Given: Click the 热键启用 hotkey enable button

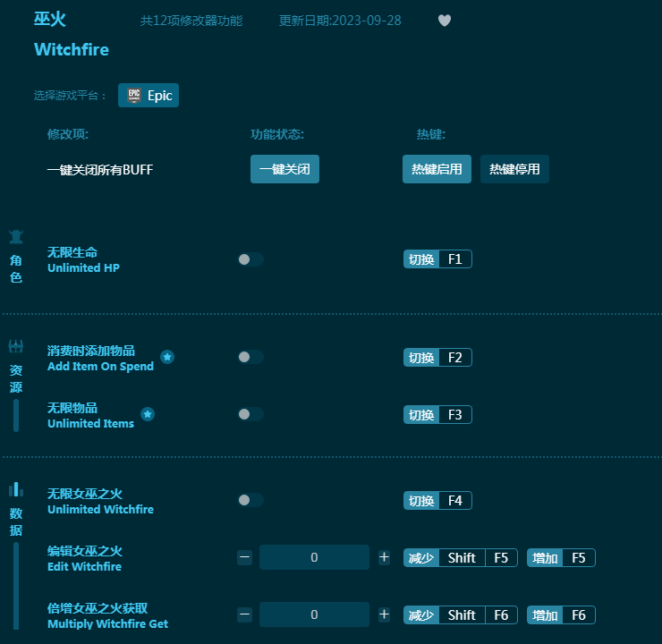Looking at the screenshot, I should point(437,169).
